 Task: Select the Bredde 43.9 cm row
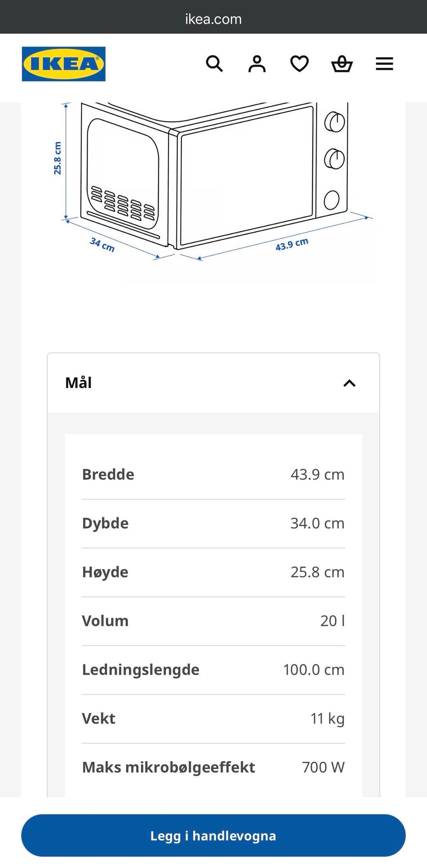213,475
